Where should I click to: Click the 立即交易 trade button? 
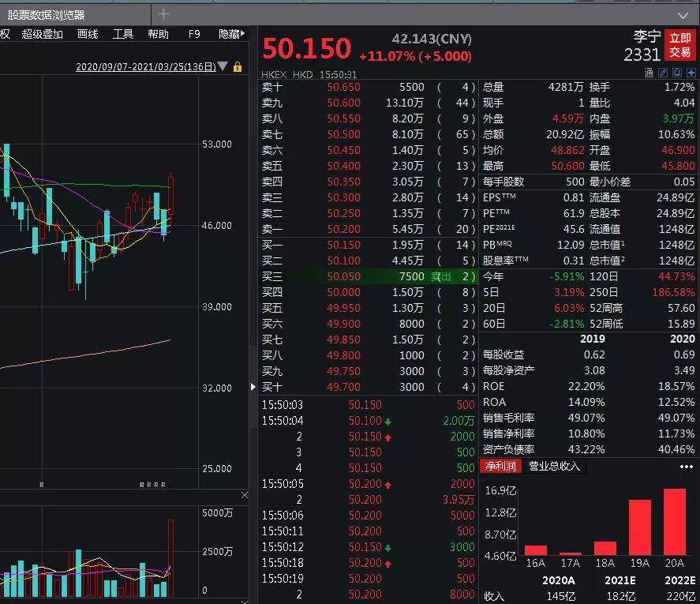click(x=680, y=45)
